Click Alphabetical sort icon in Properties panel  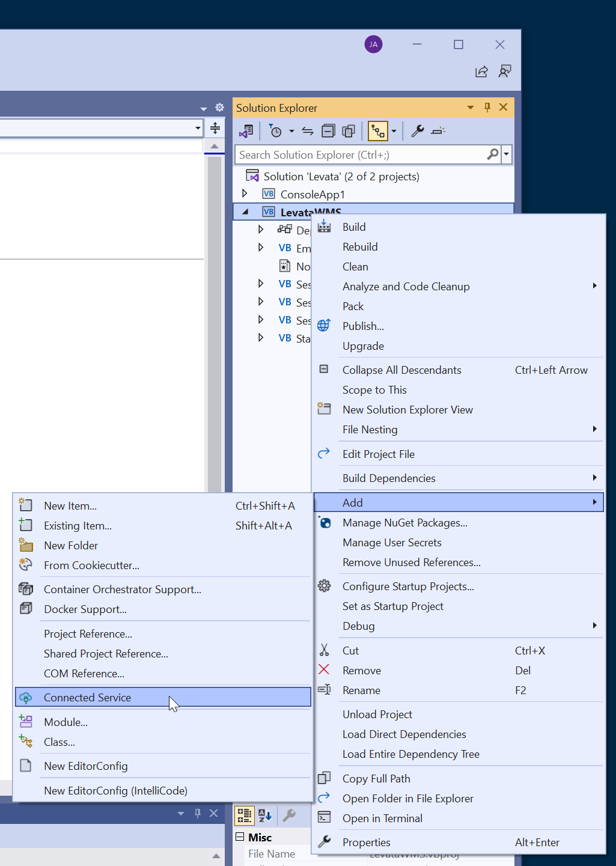[265, 815]
